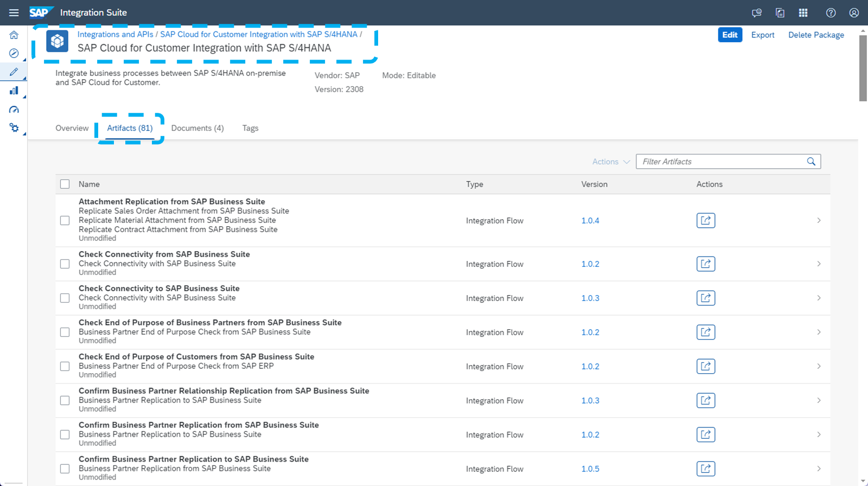Open version 1.0.2 for End of Purpose of Customers

point(590,367)
